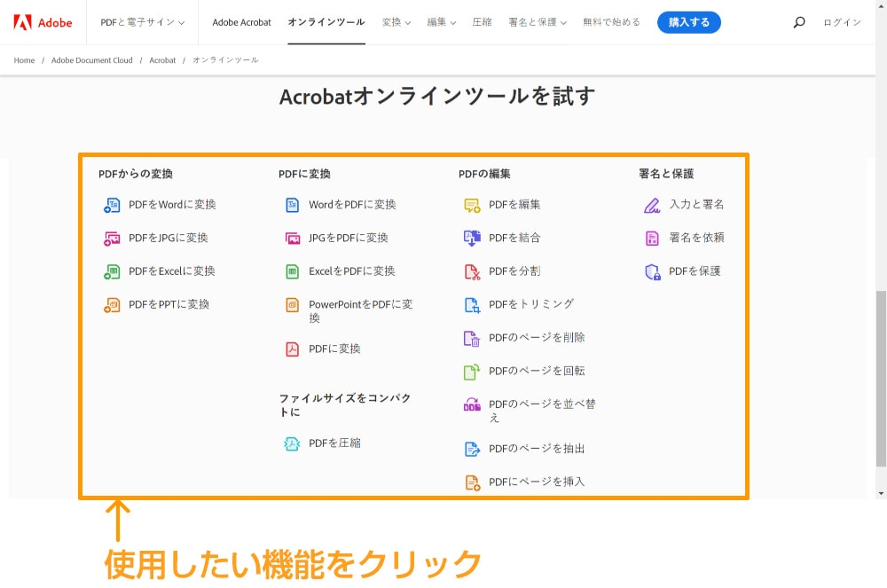Click the PDFのページを削除 trash icon

point(473,338)
